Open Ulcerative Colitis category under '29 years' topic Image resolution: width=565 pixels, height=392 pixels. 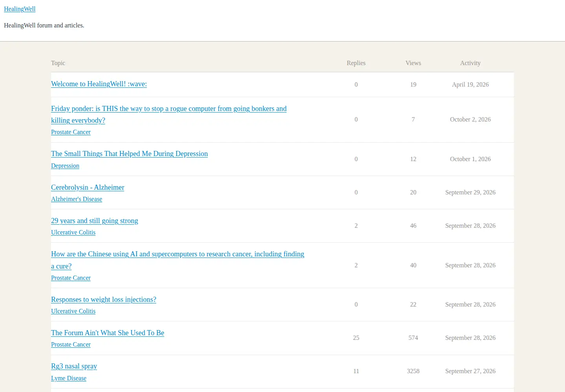[x=73, y=232]
